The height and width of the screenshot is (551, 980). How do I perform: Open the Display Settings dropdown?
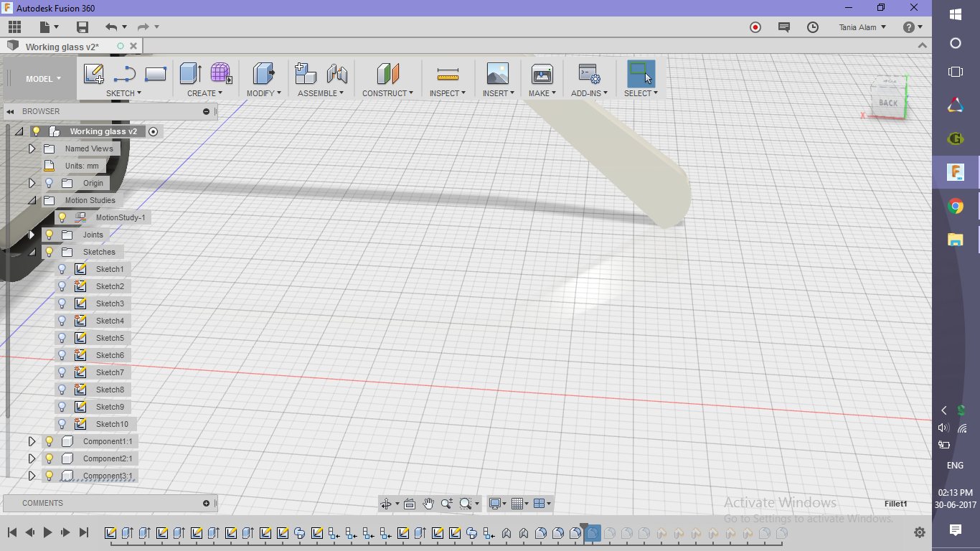[497, 504]
